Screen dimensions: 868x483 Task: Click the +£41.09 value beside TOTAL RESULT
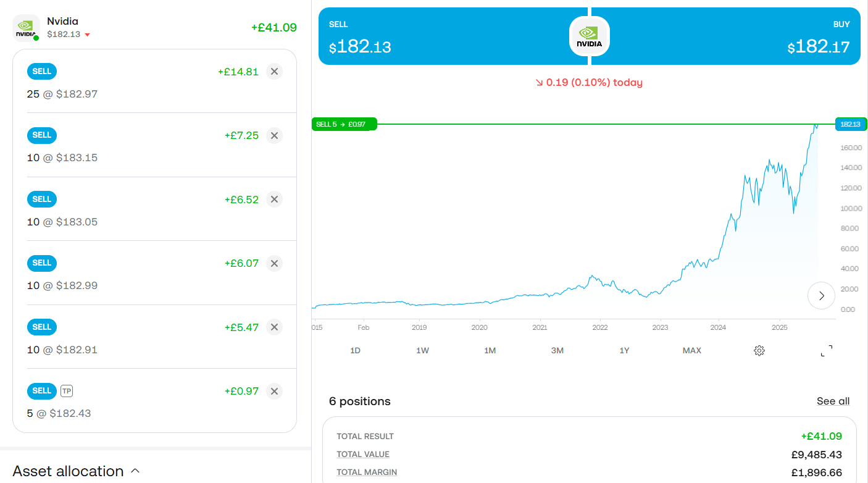click(822, 437)
